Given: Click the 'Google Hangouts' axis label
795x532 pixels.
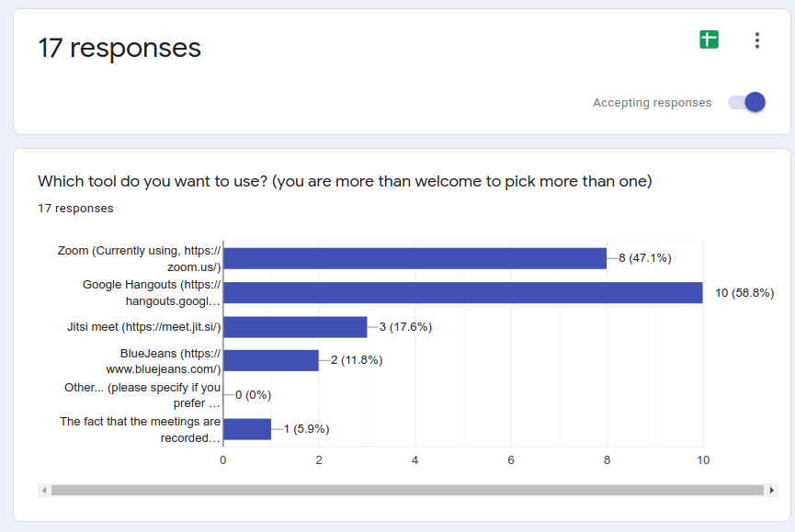Looking at the screenshot, I should pyautogui.click(x=152, y=293).
